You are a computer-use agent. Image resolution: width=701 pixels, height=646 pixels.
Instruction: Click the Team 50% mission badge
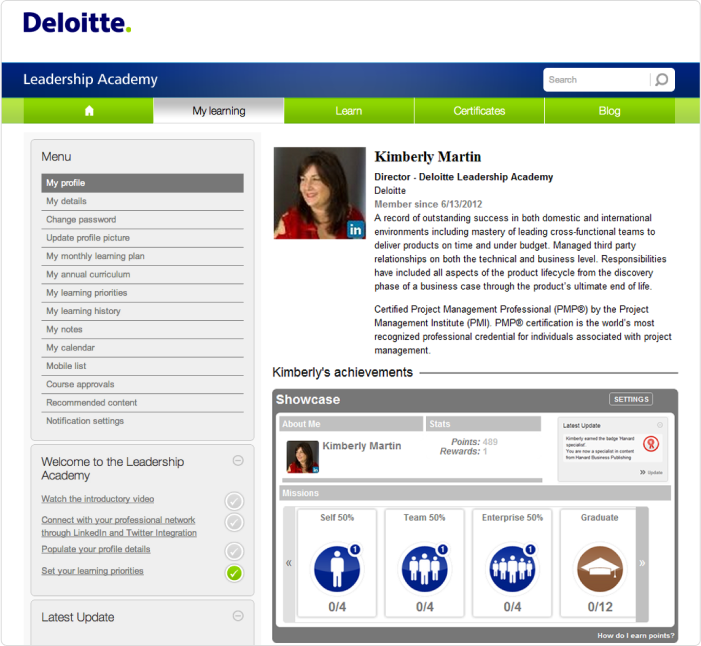(424, 569)
